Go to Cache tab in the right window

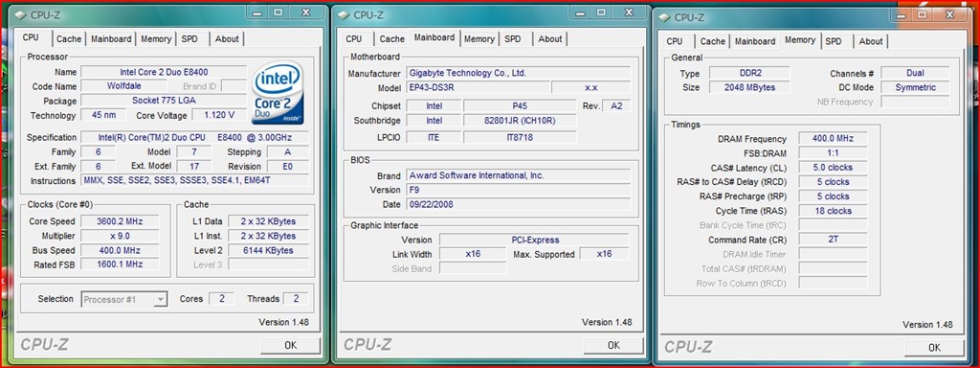click(x=712, y=41)
